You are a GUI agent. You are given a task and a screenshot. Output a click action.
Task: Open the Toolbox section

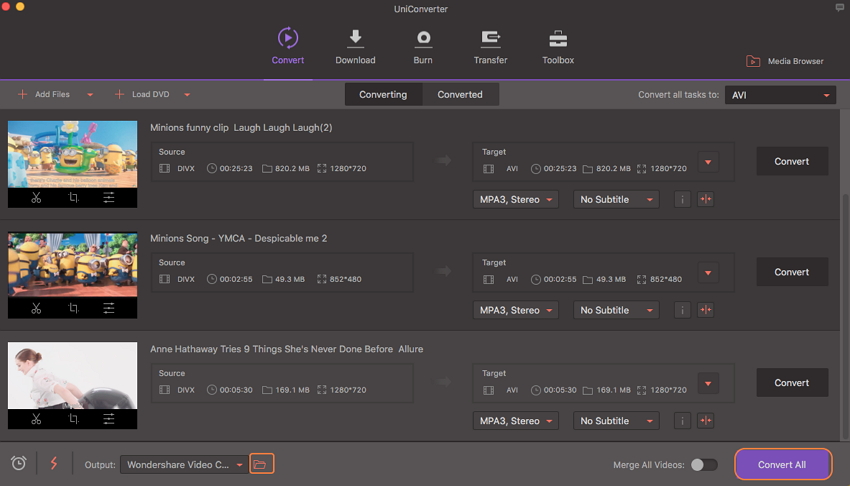point(558,46)
